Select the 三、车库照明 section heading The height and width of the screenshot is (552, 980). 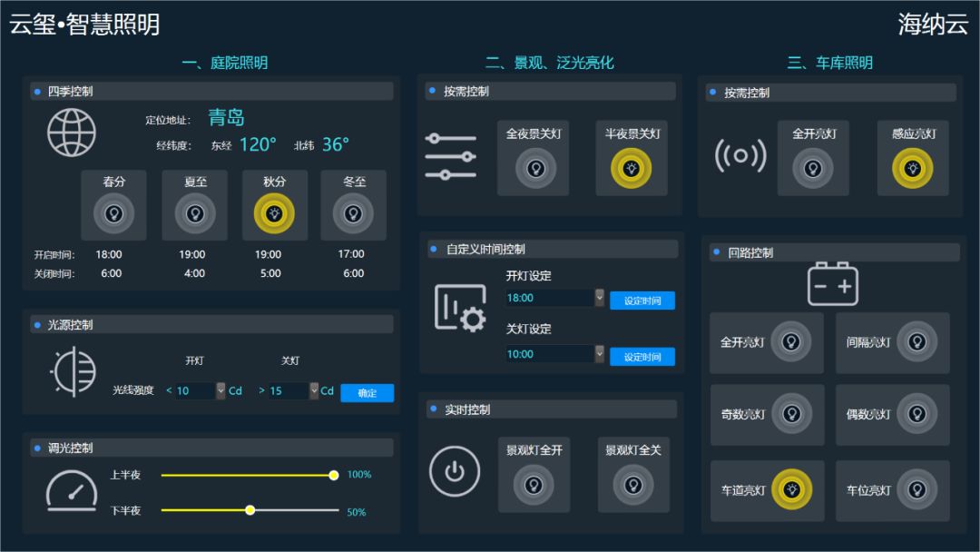click(x=830, y=63)
